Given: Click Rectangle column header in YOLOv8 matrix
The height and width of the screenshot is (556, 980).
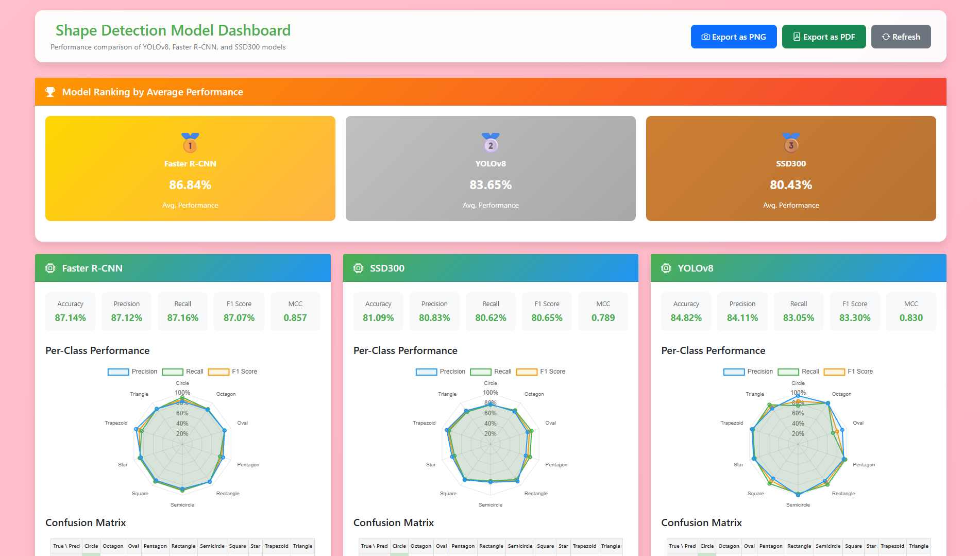Looking at the screenshot, I should pyautogui.click(x=799, y=546).
